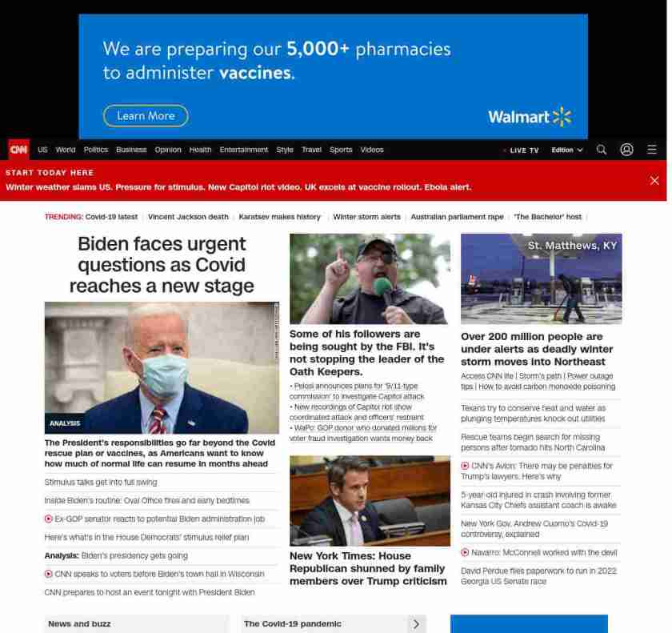Expand the Edition dropdown
The image size is (672, 633).
[x=566, y=150]
